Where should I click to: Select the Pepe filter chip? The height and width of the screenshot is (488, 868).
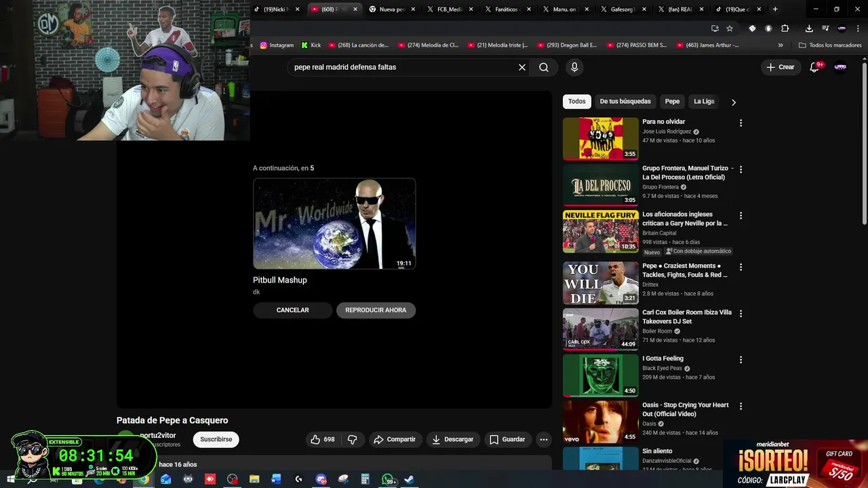(x=672, y=102)
